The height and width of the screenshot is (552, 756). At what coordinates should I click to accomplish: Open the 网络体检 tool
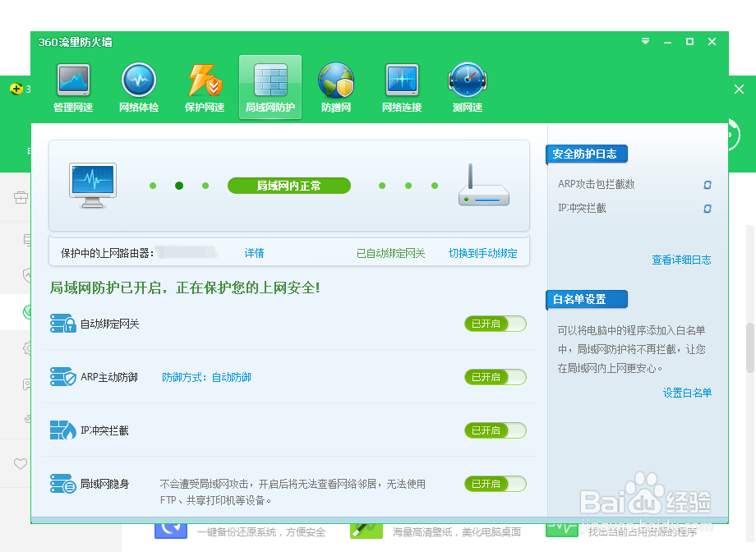pos(138,88)
